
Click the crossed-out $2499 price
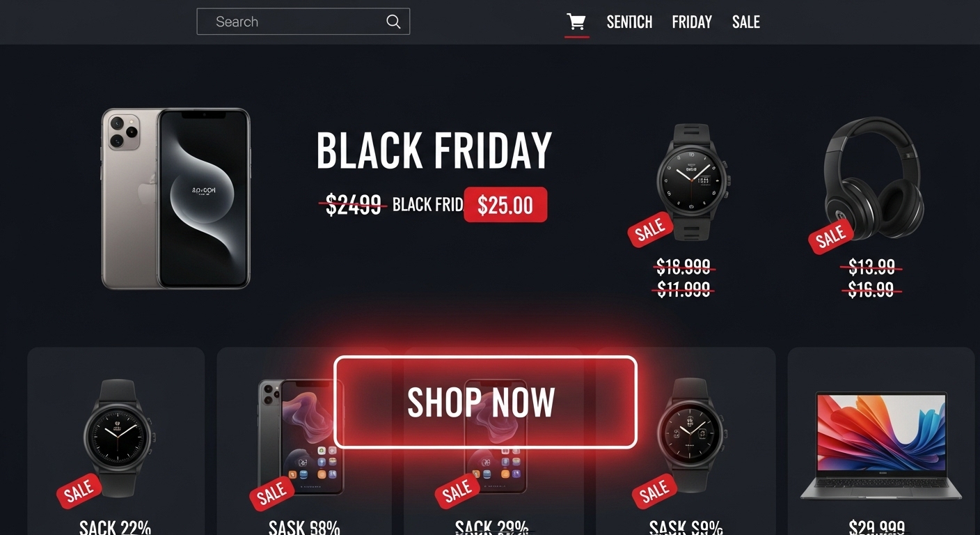354,205
